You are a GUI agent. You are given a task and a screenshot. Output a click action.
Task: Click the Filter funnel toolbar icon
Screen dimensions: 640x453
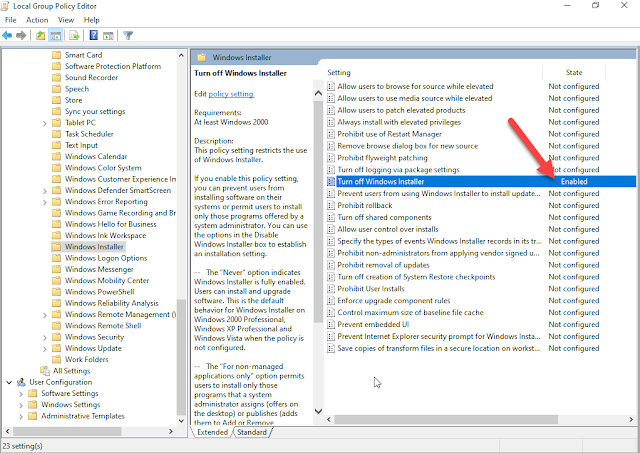(128, 36)
